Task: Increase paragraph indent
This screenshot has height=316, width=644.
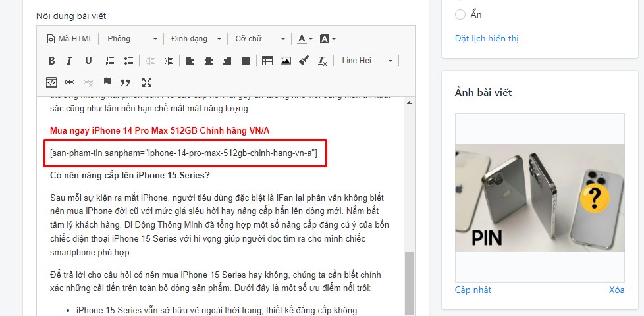Action: (169, 61)
